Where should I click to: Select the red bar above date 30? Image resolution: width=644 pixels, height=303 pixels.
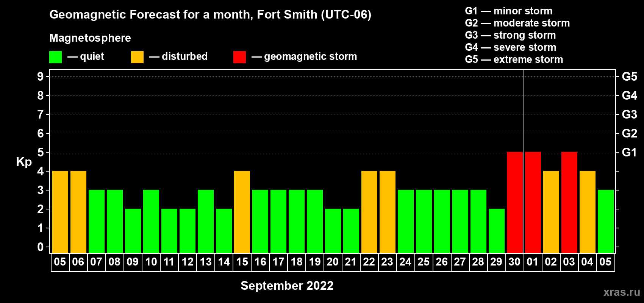(x=514, y=202)
